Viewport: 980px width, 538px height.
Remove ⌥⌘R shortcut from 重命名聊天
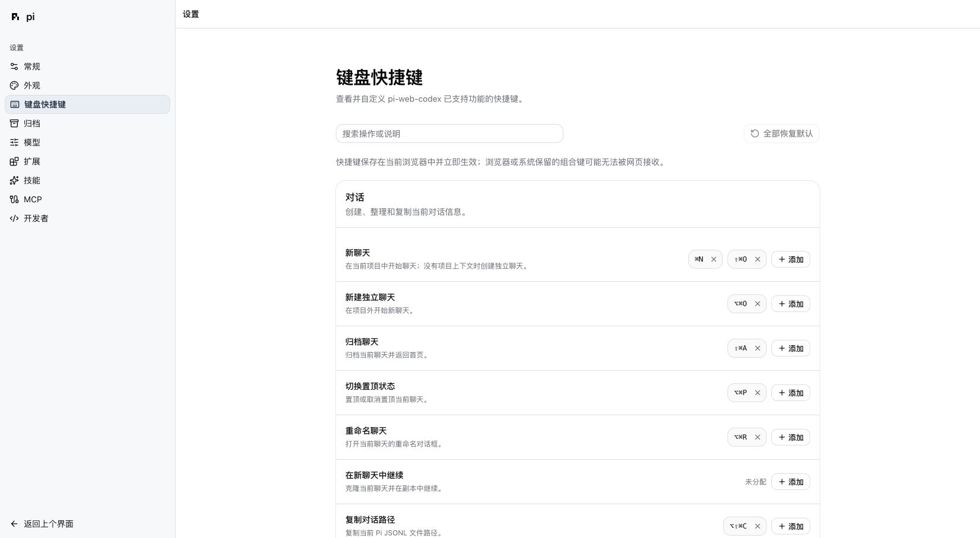coord(758,437)
